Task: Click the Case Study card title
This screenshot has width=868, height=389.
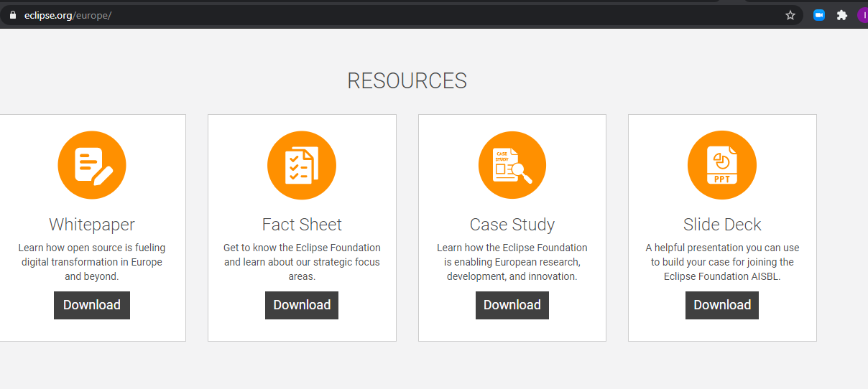Action: click(x=512, y=225)
